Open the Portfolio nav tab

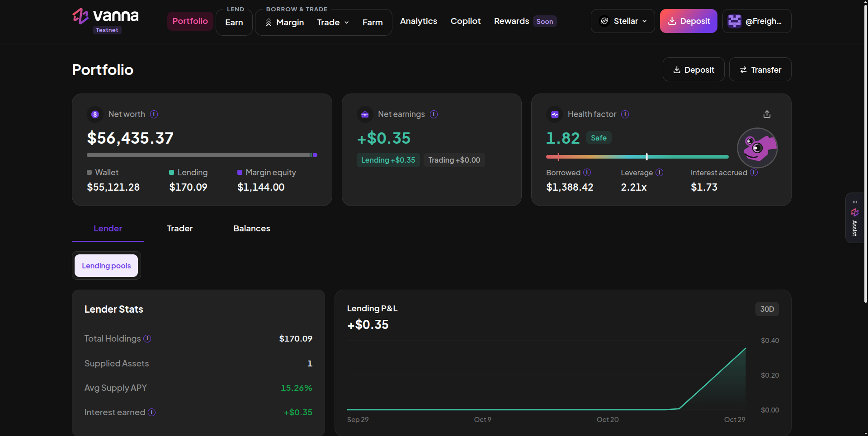tap(190, 21)
